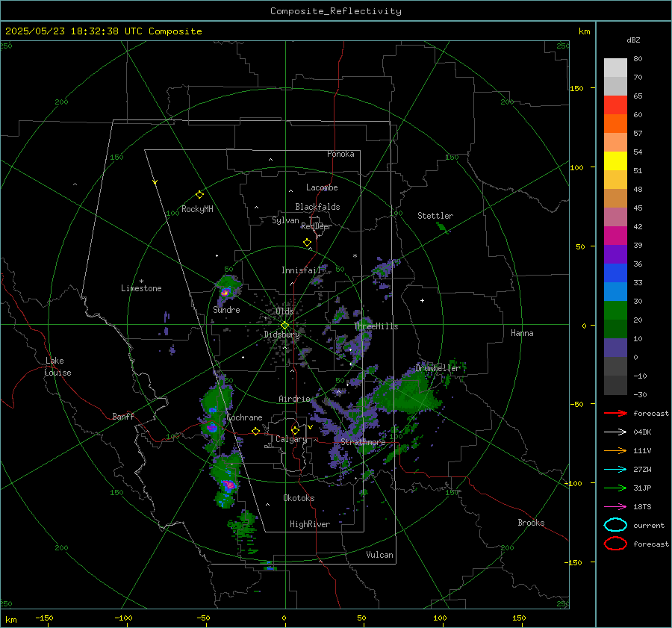Click the Blackfalds town label

click(x=317, y=207)
